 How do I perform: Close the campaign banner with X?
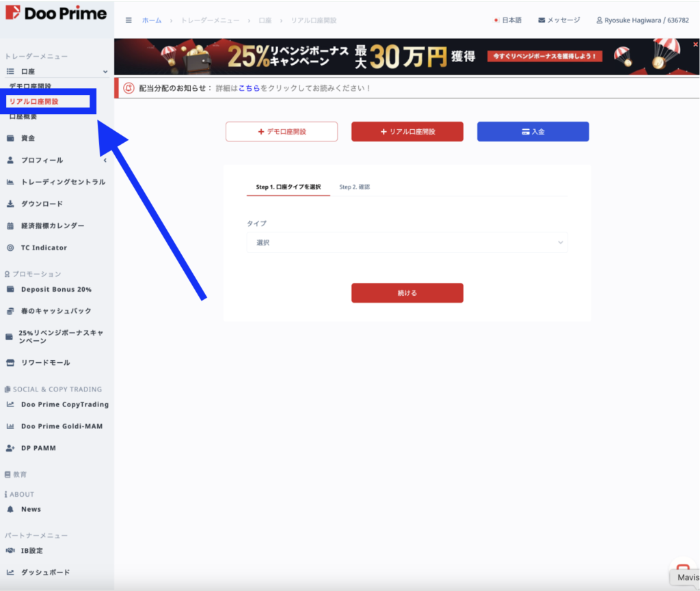pos(695,44)
